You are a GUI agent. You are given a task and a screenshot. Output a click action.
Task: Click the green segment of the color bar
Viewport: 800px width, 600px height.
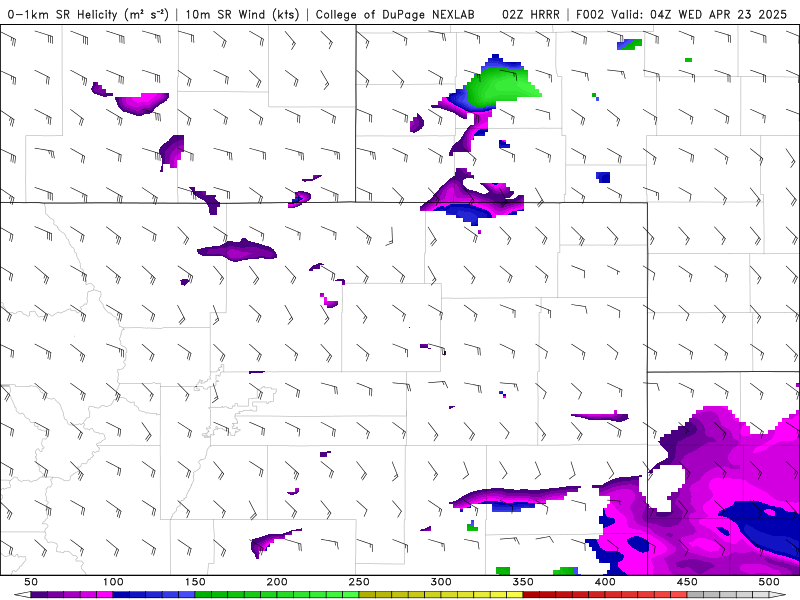pos(277,595)
